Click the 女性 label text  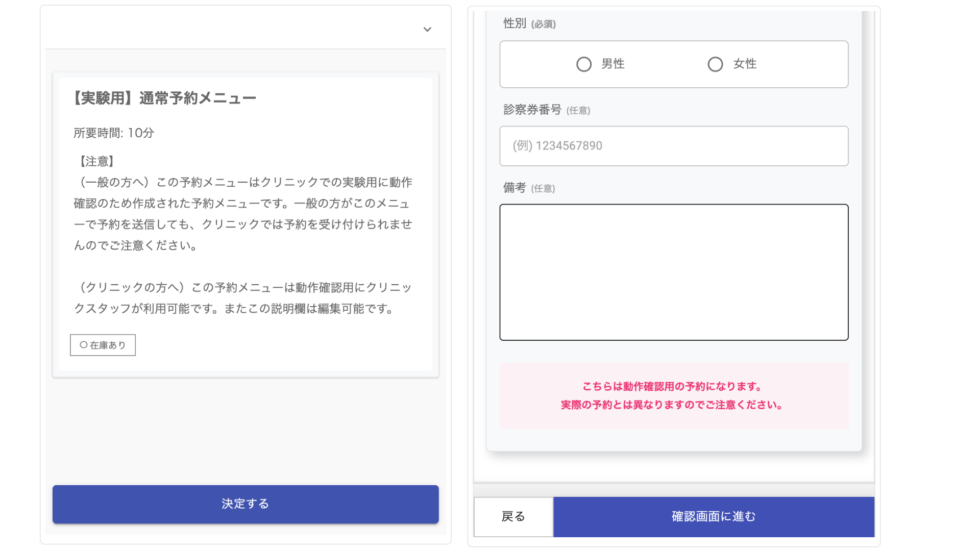(x=745, y=64)
